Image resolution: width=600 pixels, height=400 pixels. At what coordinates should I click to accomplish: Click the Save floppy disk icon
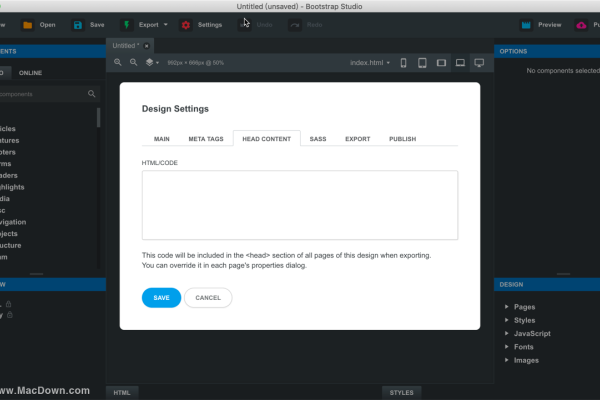(x=78, y=25)
